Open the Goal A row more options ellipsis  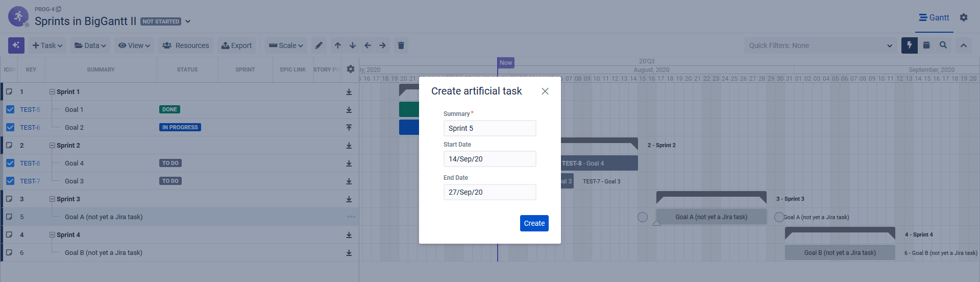pyautogui.click(x=351, y=217)
